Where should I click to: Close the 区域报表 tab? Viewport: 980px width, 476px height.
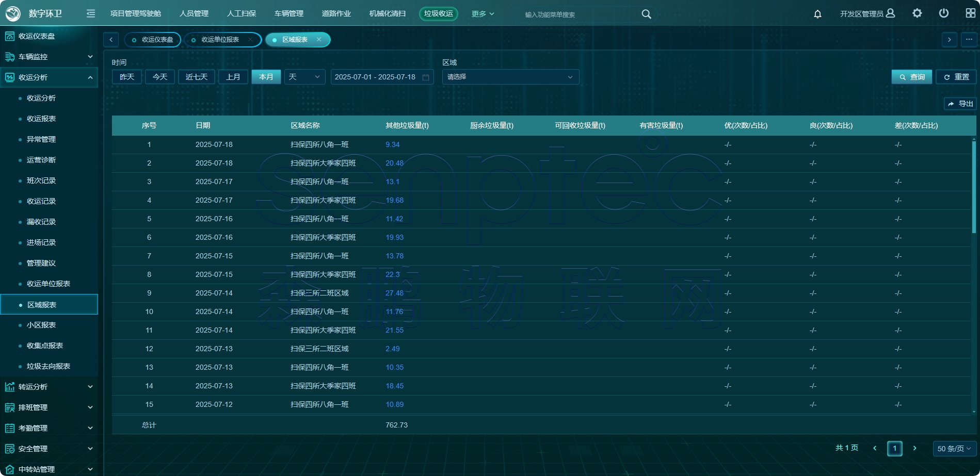319,40
